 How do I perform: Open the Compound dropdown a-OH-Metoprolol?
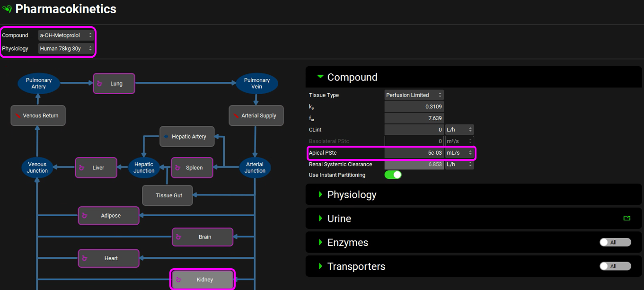click(66, 35)
